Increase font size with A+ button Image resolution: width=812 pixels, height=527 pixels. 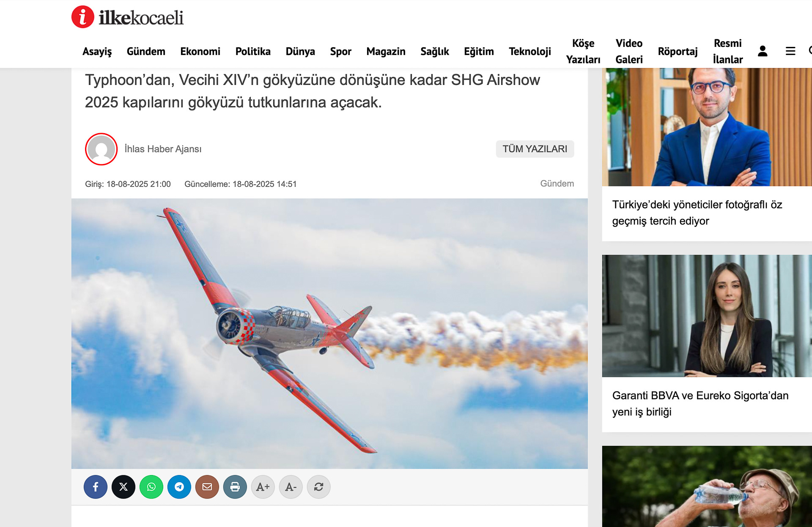pos(263,487)
